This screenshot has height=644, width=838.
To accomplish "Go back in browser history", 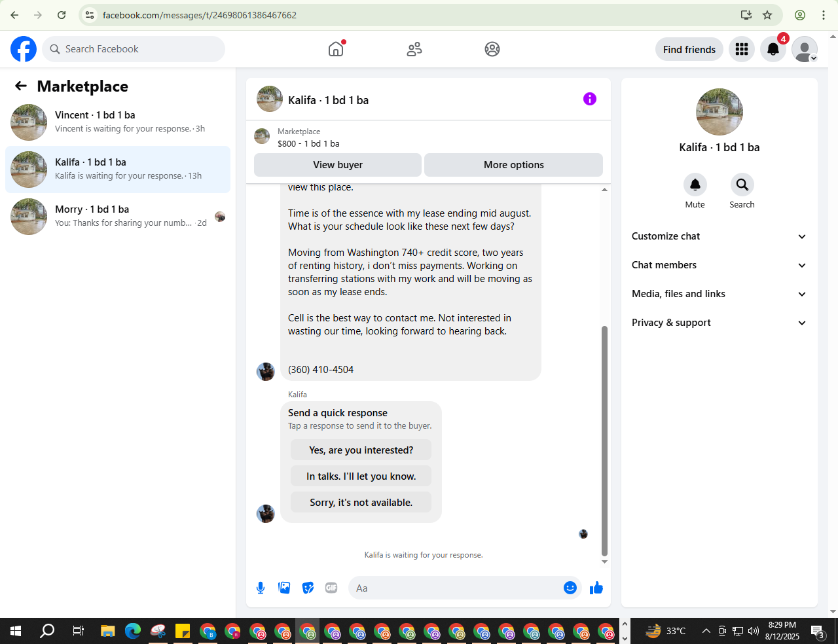I will (x=14, y=15).
